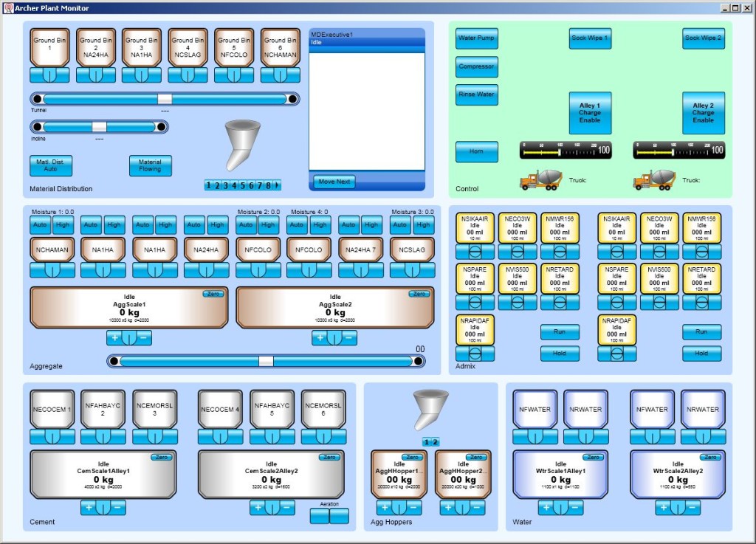Image resolution: width=756 pixels, height=544 pixels.
Task: Toggle Auto mode for Moisture 1
Action: pyautogui.click(x=40, y=225)
